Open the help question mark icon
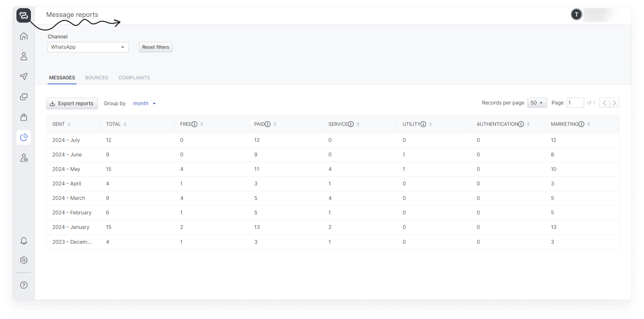 point(24,285)
